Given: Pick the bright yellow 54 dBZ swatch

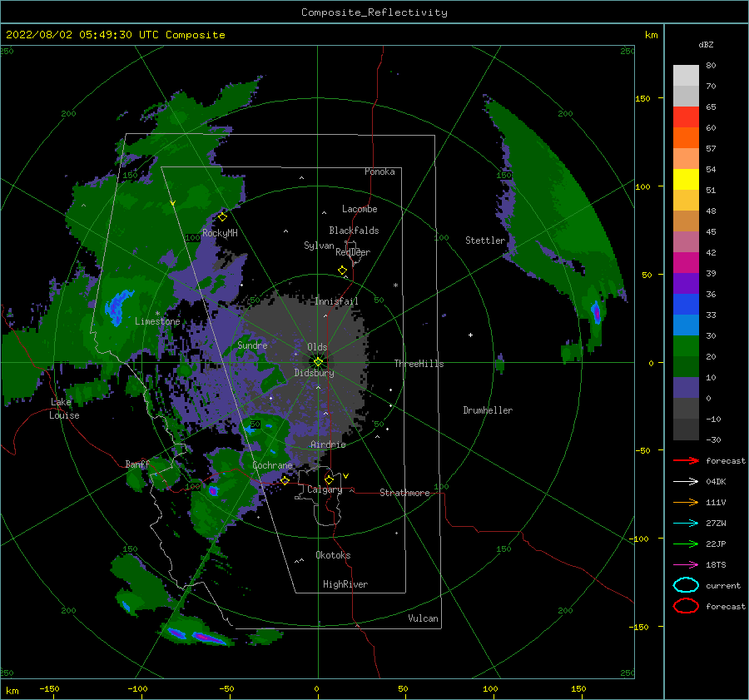Looking at the screenshot, I should 686,179.
